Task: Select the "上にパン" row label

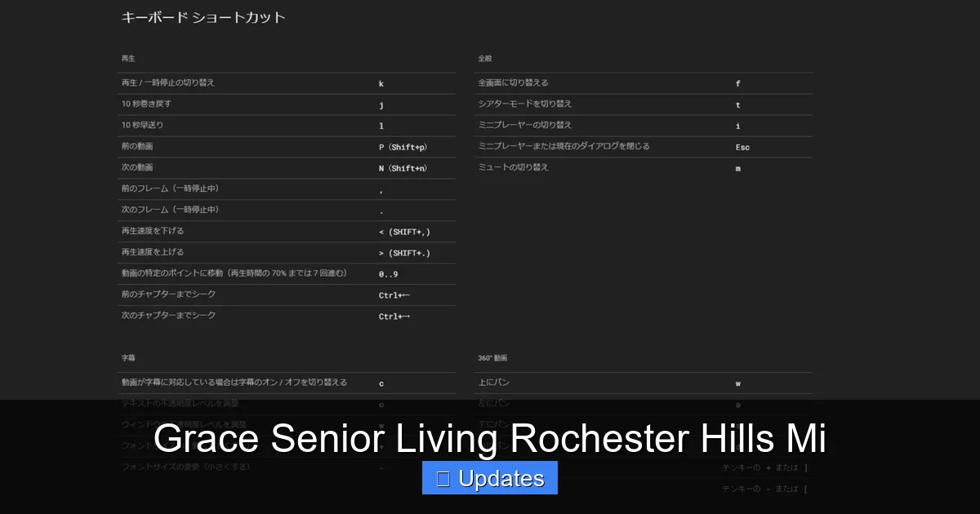Action: pyautogui.click(x=494, y=383)
